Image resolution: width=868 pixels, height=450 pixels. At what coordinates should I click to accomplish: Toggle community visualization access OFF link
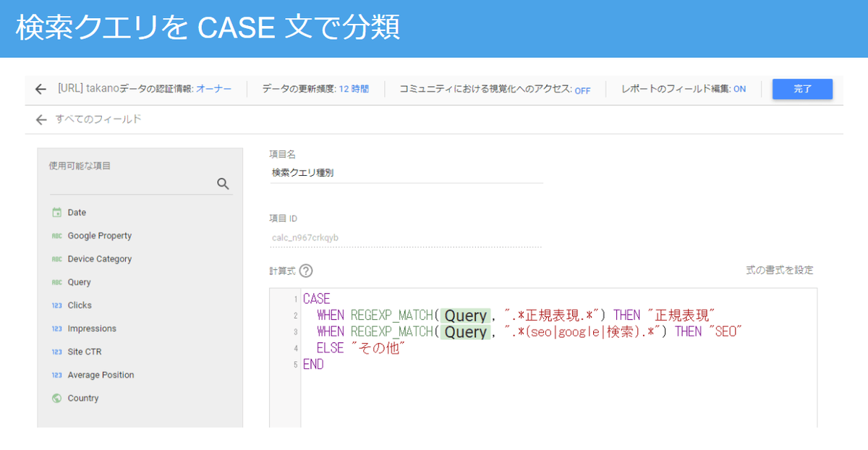[x=582, y=90]
